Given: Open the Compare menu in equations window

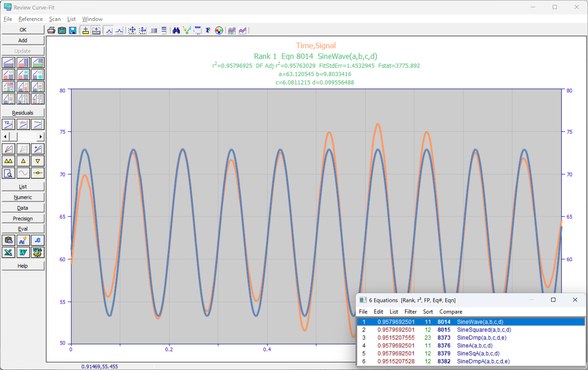Looking at the screenshot, I should [451, 312].
